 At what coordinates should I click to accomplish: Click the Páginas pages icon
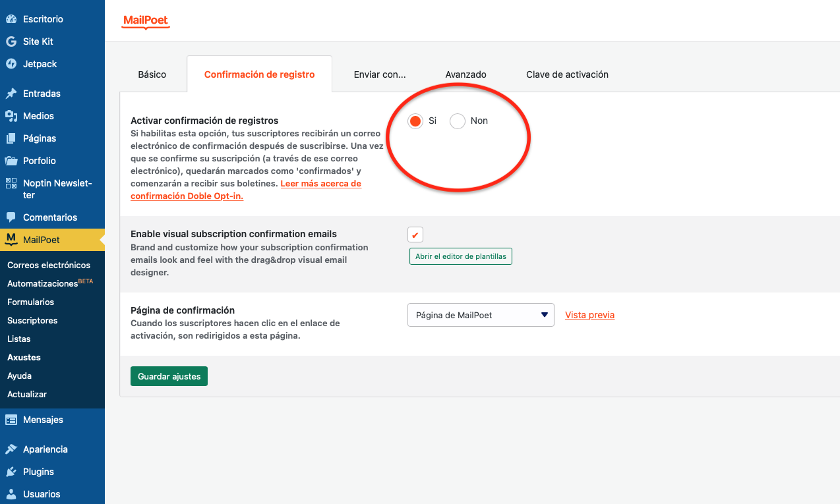(x=11, y=138)
